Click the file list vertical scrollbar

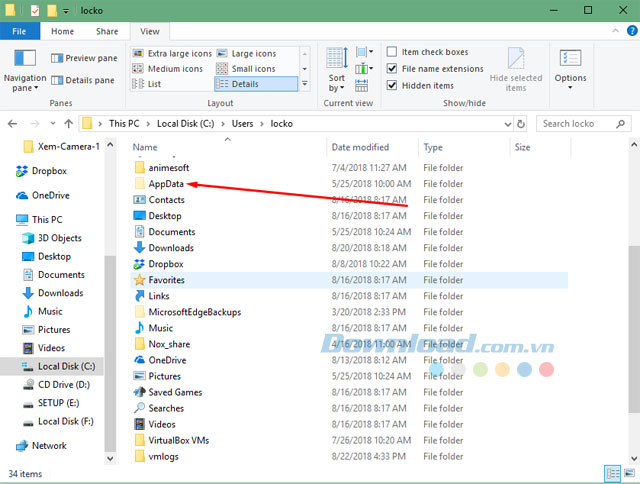pyautogui.click(x=632, y=300)
